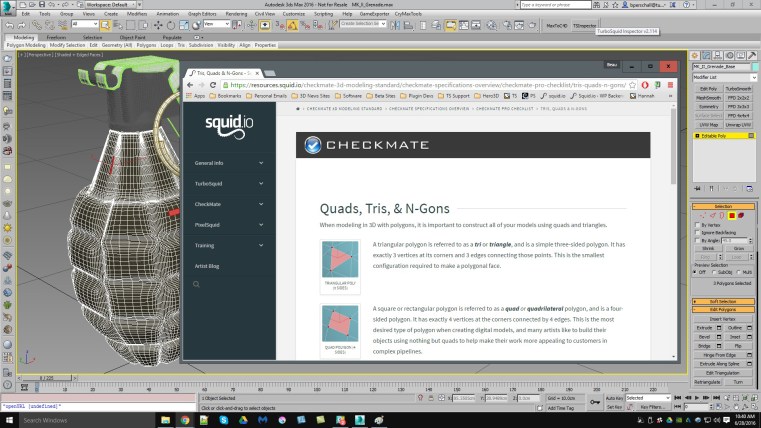This screenshot has width=761, height=428.
Task: Select Element sub-object level icon
Action: [741, 215]
